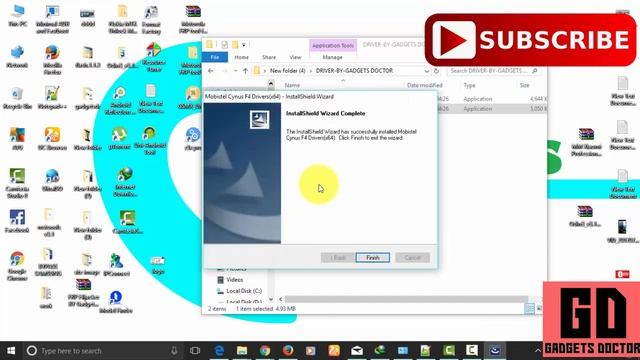Screen dimensions: 640x360
Task: Sort files by the Name column
Action: point(292,85)
